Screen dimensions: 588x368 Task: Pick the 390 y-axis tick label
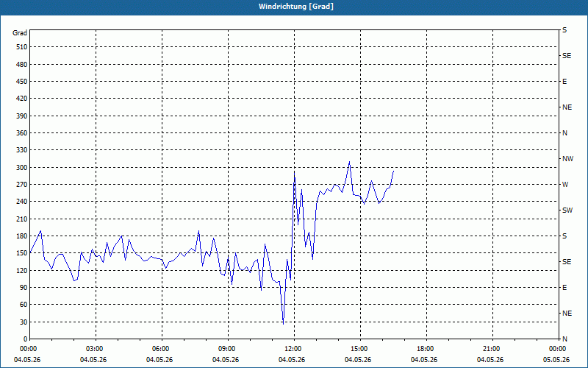pos(22,116)
